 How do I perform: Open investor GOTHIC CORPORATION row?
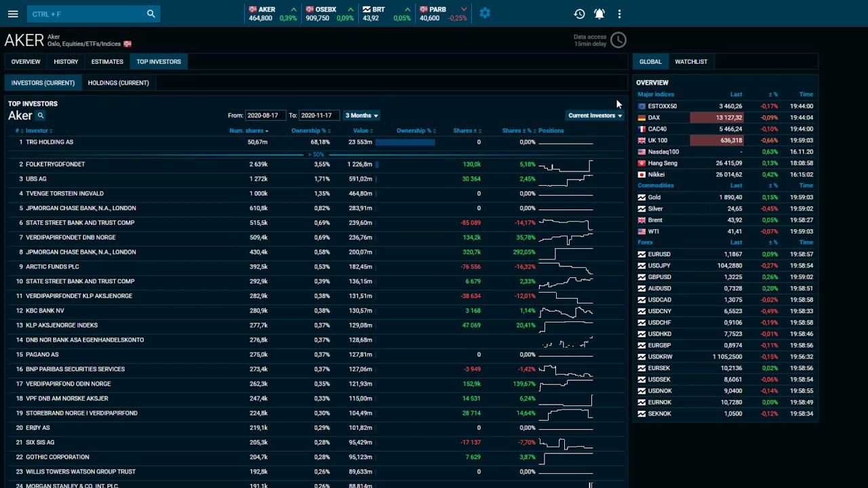(x=313, y=457)
